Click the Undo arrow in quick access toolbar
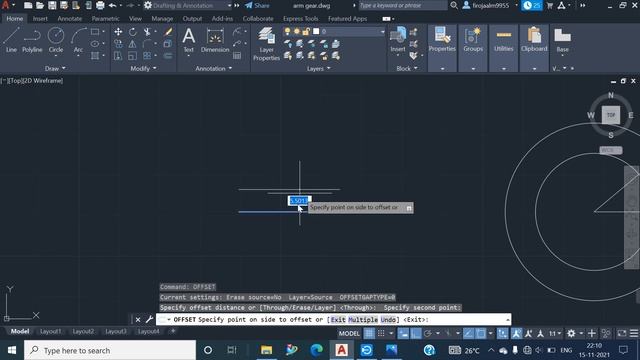640x360 pixels. tap(112, 5)
